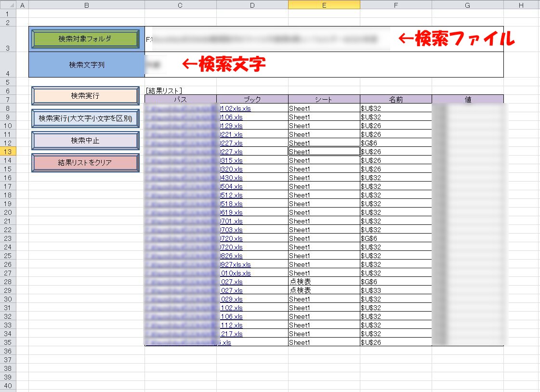Open the 619.xls workbook link
Viewport: 540px width, 392px height.
tap(231, 212)
